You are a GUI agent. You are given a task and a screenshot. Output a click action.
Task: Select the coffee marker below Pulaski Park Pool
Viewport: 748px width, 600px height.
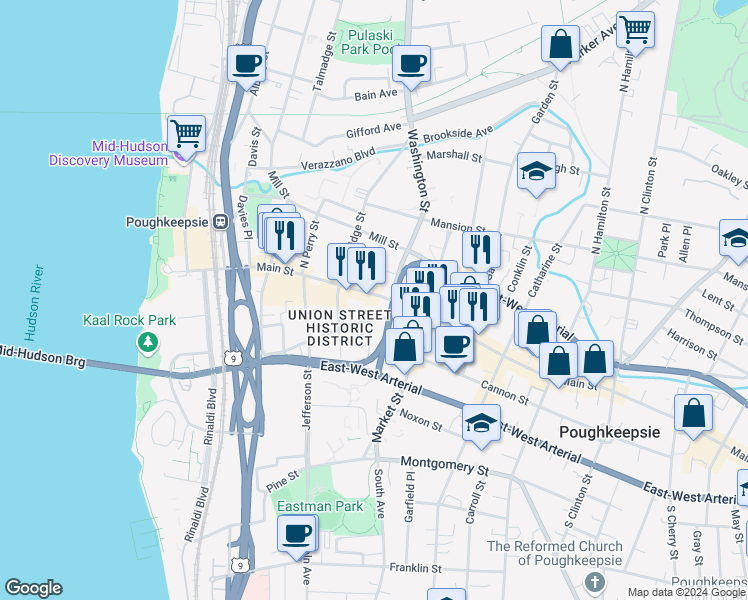point(411,65)
